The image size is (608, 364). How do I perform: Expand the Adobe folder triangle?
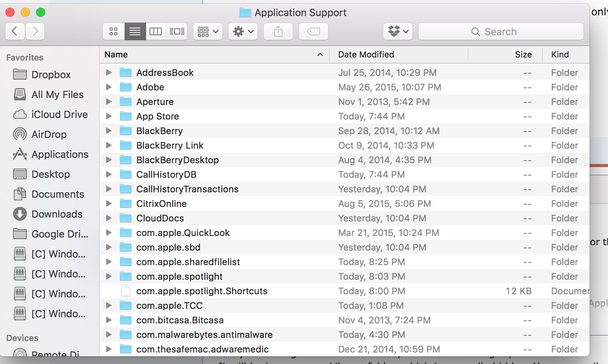109,87
